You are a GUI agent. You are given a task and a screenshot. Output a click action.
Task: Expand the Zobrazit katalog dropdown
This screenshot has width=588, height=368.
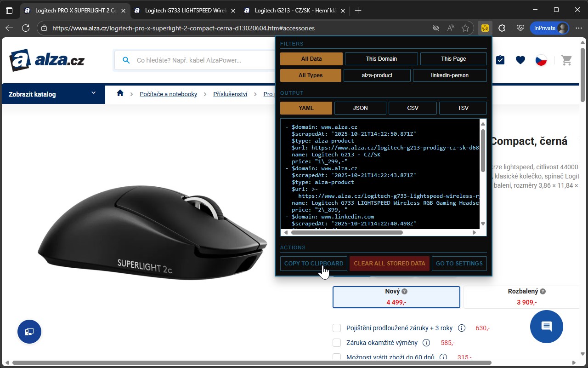pos(53,94)
